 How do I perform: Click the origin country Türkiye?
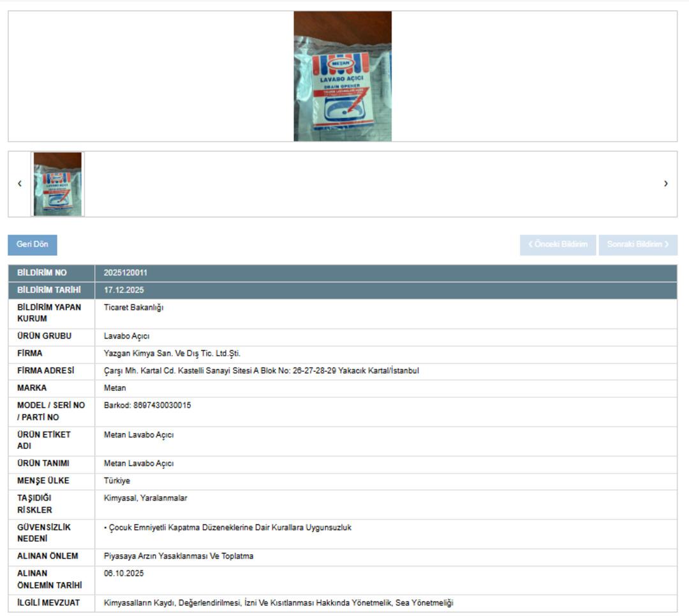[x=117, y=481]
